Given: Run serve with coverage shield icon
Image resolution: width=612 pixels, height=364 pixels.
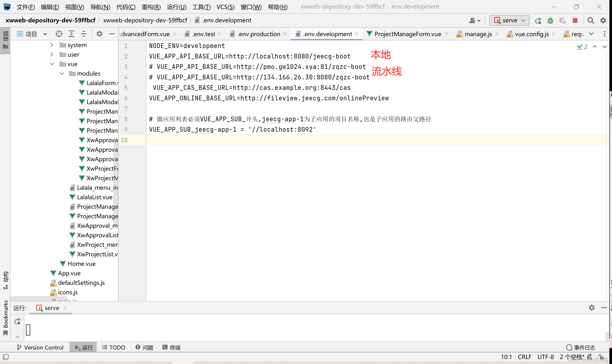Looking at the screenshot, I should pos(562,21).
